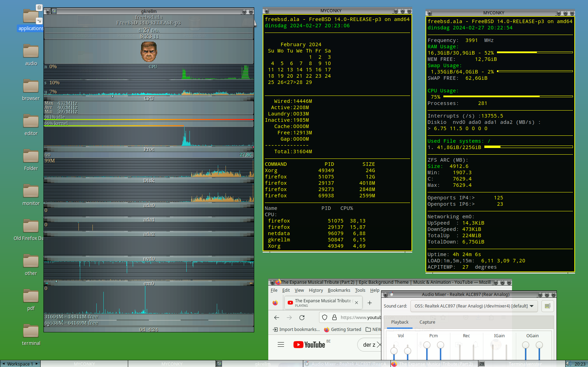The width and height of the screenshot is (588, 367).
Task: Clear the YouTube search box text
Action: [379, 345]
